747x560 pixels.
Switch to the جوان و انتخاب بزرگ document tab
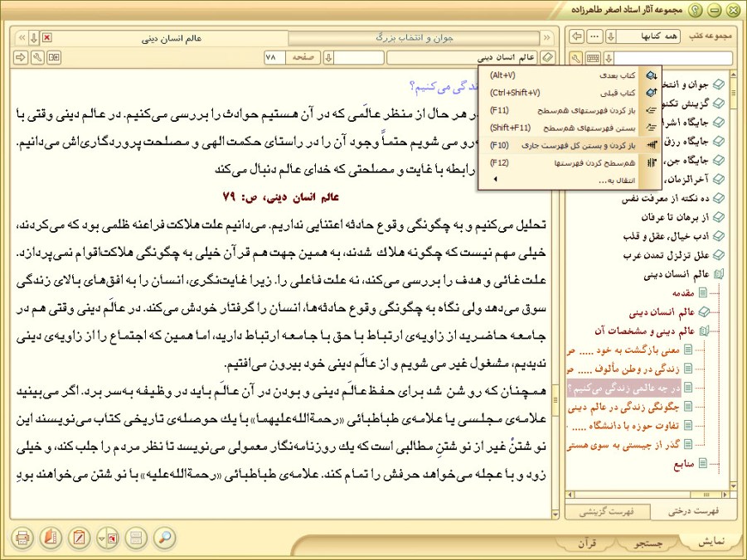[x=414, y=37]
